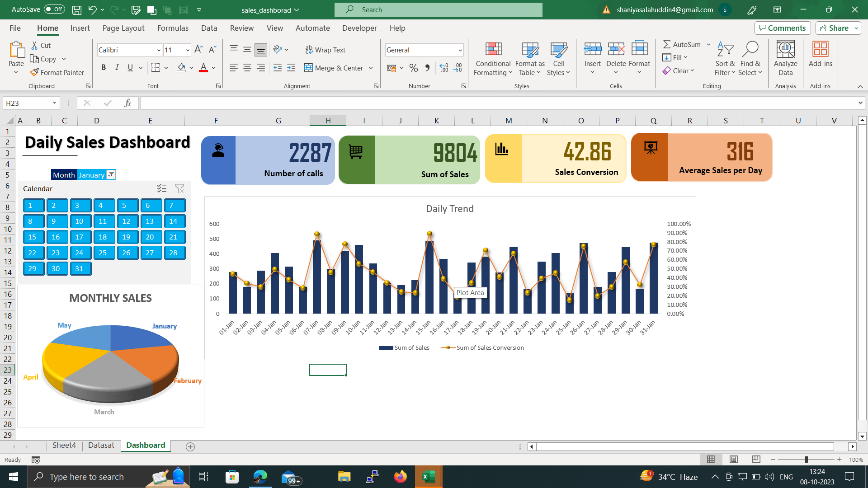This screenshot has width=868, height=488.
Task: Toggle the AutoSave switch
Action: (54, 9)
